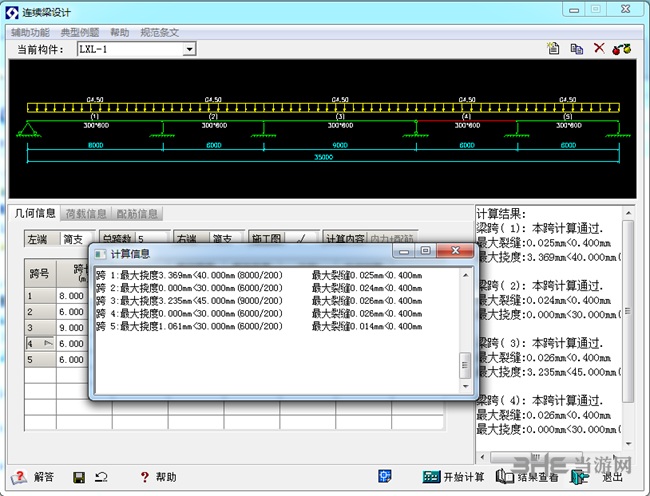Select span row header 3 in table
This screenshot has width=650, height=496.
point(40,328)
